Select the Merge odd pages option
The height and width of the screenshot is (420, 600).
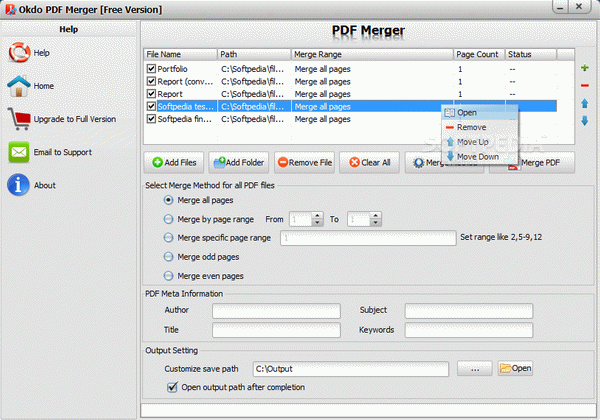coord(168,257)
